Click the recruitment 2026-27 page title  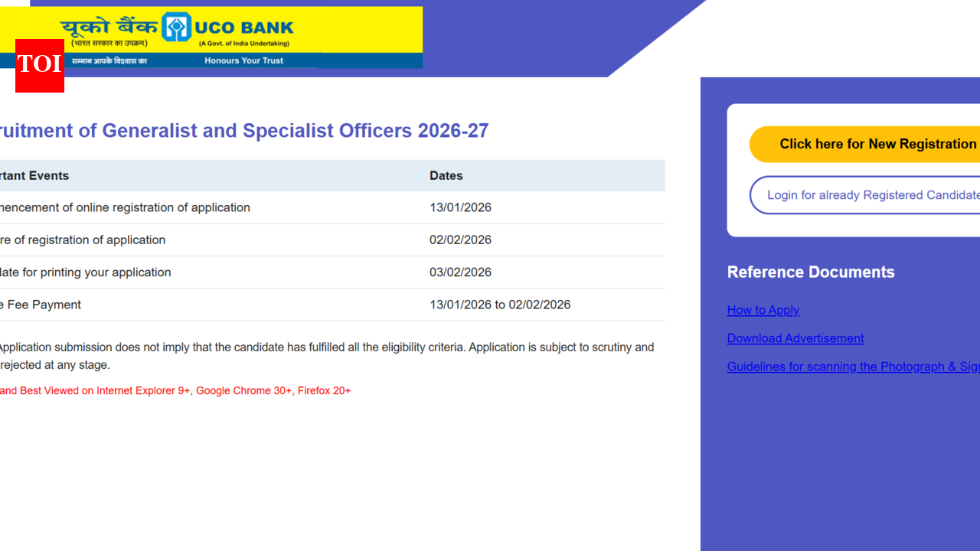pyautogui.click(x=243, y=130)
